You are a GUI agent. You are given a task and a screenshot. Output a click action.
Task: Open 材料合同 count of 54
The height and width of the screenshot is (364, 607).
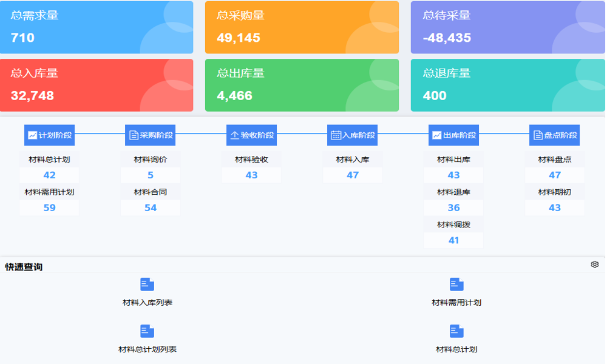(151, 208)
